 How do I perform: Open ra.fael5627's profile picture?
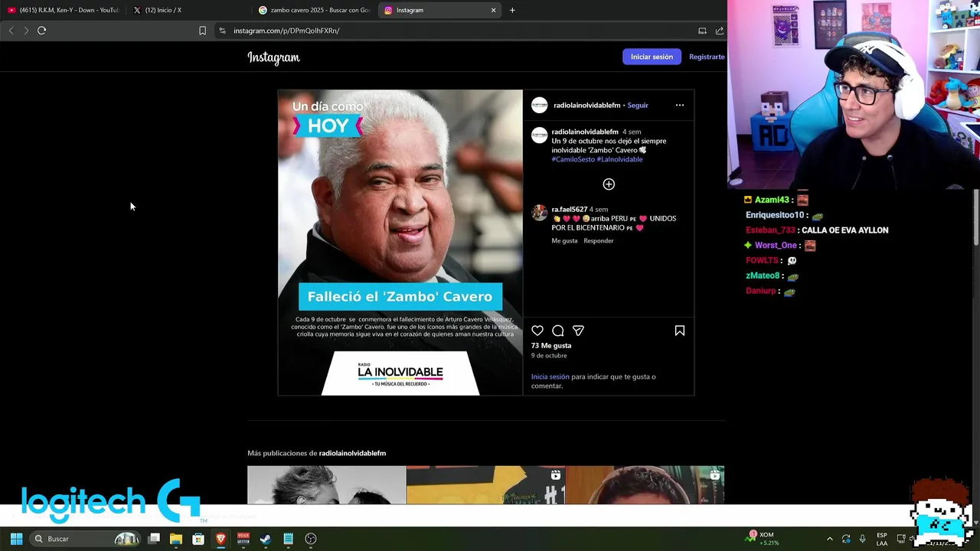click(540, 213)
